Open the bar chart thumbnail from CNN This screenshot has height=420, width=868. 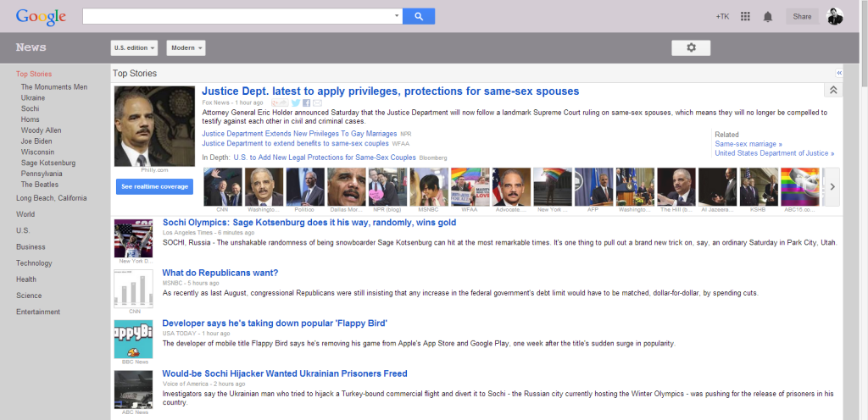[133, 289]
